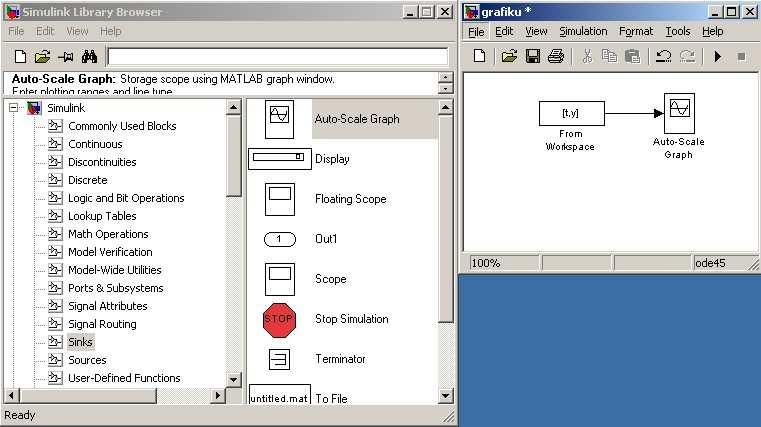The width and height of the screenshot is (761, 427).
Task: Select the red Stop Simulation block icon
Action: (x=279, y=320)
